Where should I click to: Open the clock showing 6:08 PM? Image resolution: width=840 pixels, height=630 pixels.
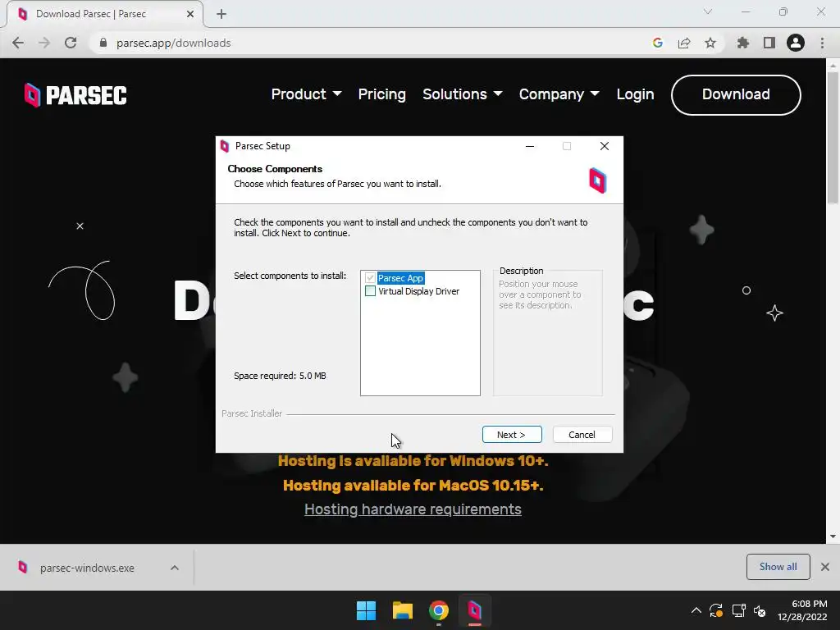click(802, 610)
